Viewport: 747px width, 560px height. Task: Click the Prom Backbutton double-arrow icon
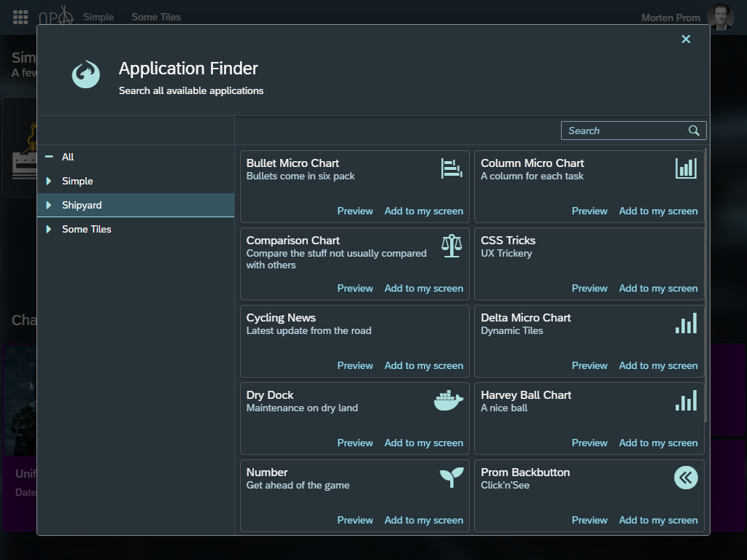(686, 478)
